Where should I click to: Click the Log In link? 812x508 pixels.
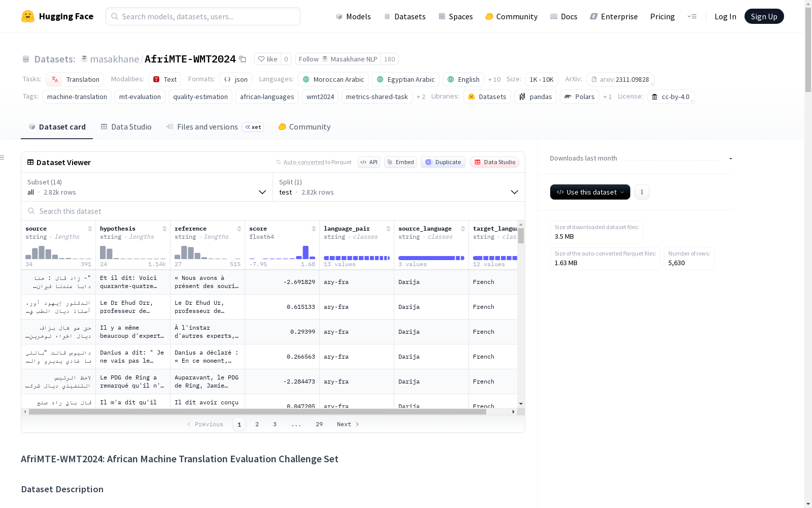(725, 16)
